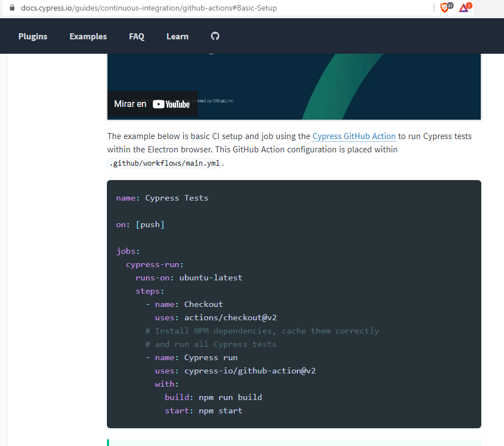Image resolution: width=504 pixels, height=446 pixels.
Task: View site security via the padlock icon
Action: click(x=12, y=8)
